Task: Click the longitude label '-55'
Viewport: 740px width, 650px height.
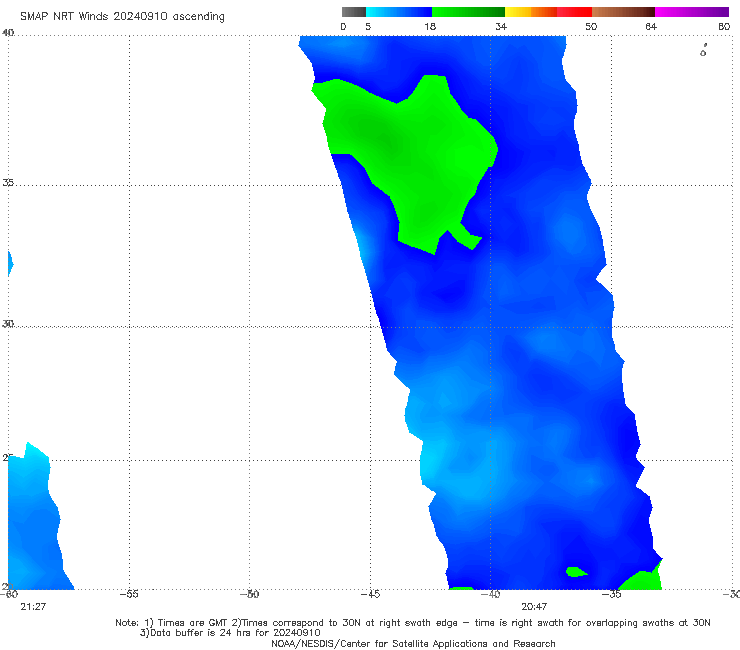Action: [129, 594]
